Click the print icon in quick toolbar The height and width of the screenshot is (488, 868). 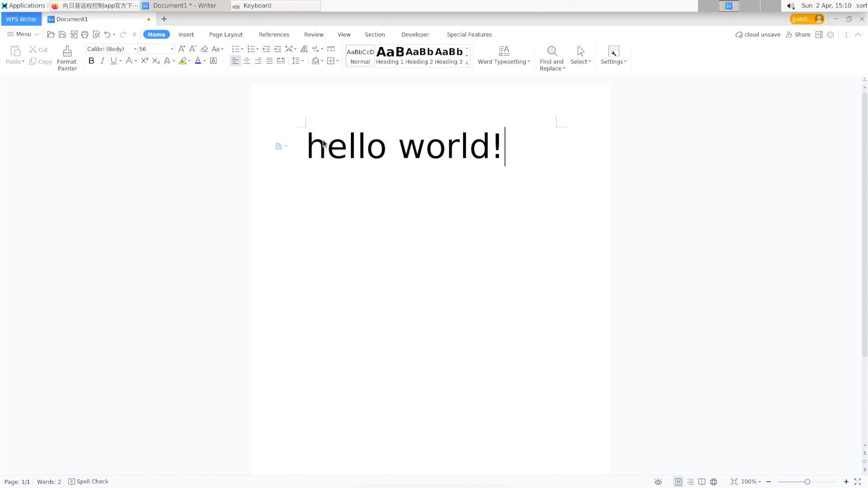coord(85,35)
